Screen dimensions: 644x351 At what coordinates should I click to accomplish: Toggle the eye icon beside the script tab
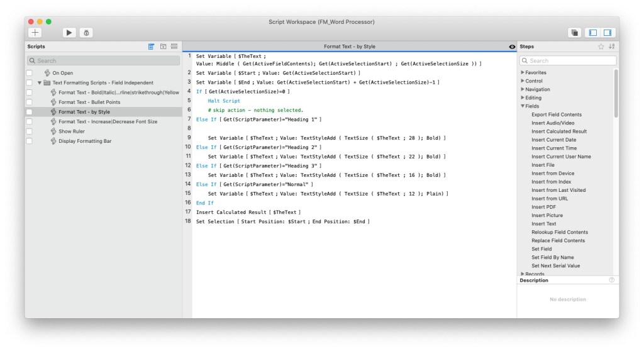point(511,47)
